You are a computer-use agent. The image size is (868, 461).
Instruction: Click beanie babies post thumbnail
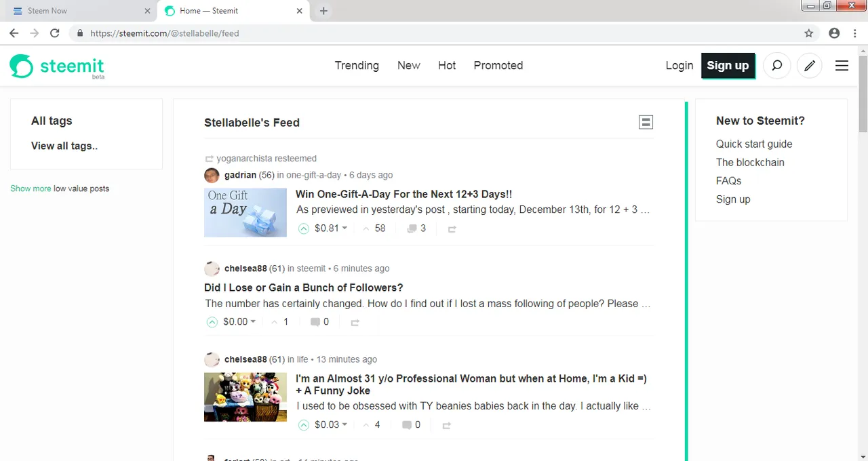click(245, 397)
